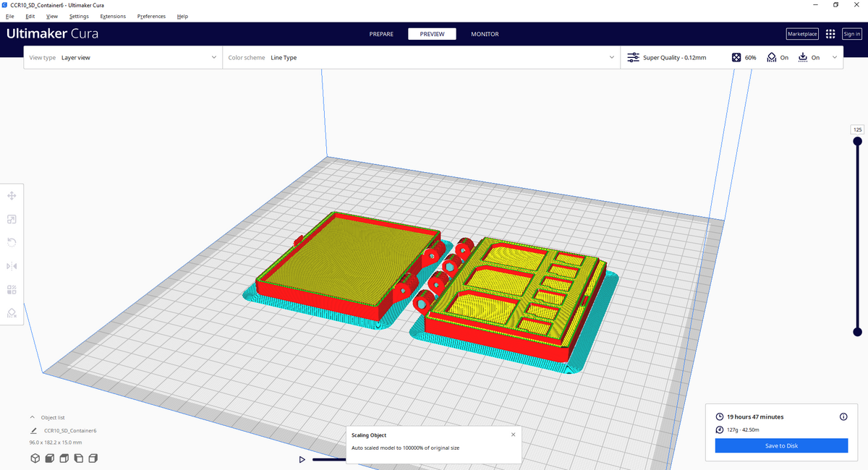Open the Marketplace
Screen dimensions: 868x470
click(x=802, y=34)
